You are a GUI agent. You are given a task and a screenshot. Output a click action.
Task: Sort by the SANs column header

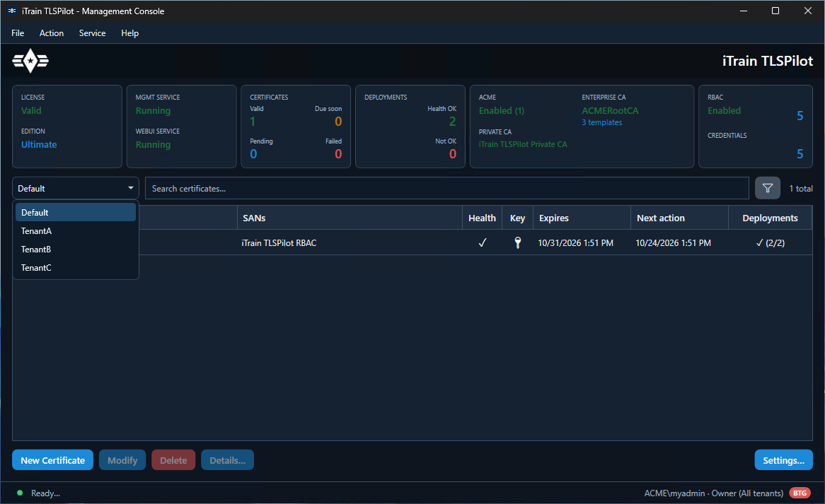point(350,218)
